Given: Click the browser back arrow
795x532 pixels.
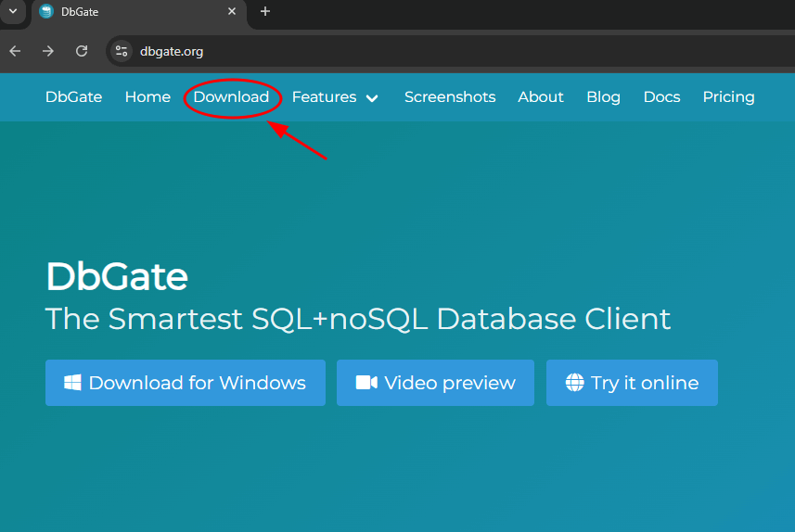Looking at the screenshot, I should [x=15, y=51].
